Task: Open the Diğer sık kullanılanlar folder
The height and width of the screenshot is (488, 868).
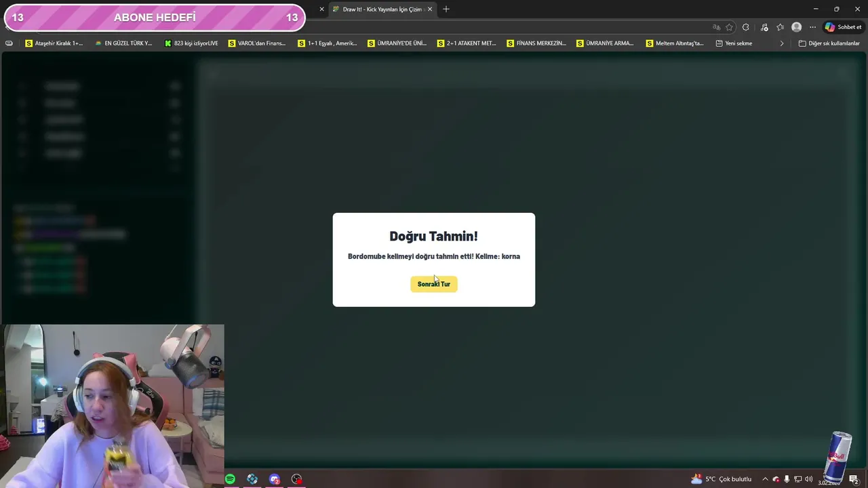Action: (829, 43)
